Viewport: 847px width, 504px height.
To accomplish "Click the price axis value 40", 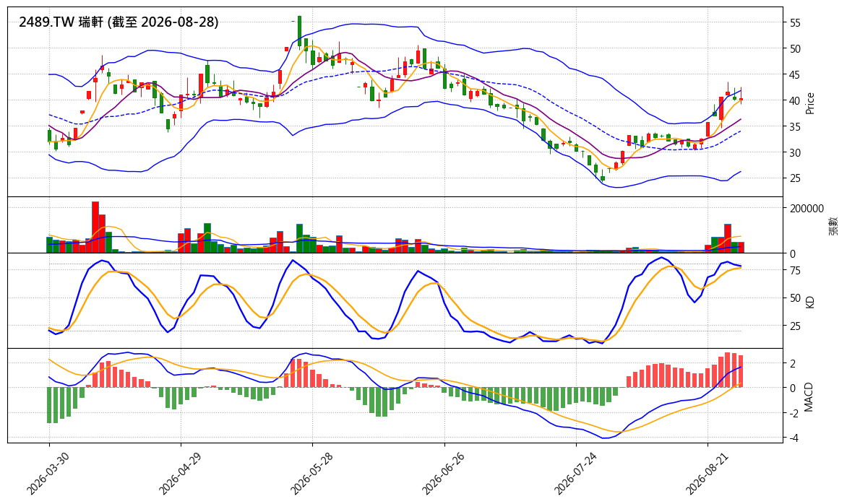I will point(795,100).
